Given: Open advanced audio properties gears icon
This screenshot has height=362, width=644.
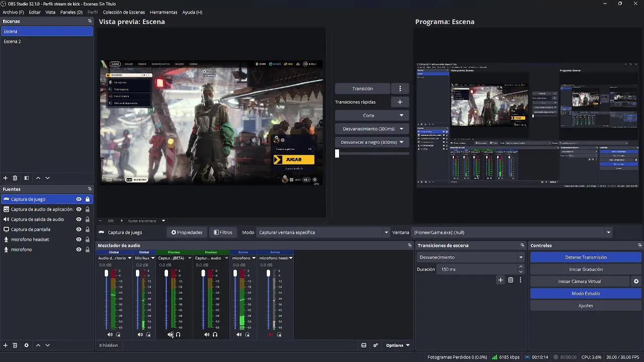Looking at the screenshot, I should click(x=375, y=345).
